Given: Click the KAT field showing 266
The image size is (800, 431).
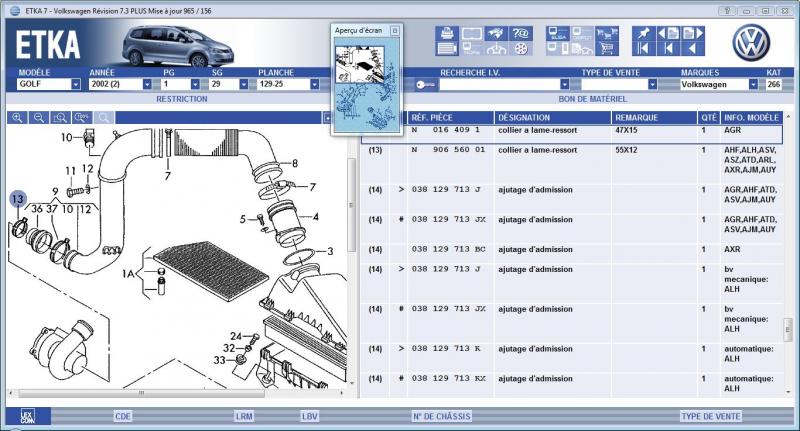Looking at the screenshot, I should pos(773,84).
